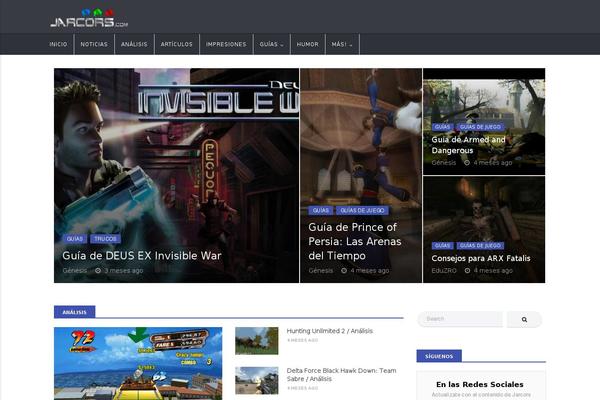600x400 pixels.
Task: Click author EduZRO on ARX Fatalis post
Action: click(x=444, y=271)
